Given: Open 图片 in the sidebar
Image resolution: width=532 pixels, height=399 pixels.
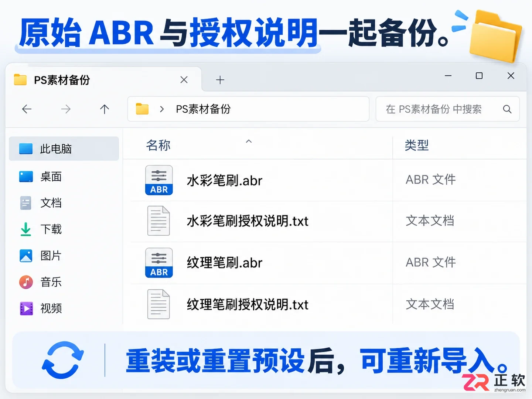Looking at the screenshot, I should coord(64,256).
